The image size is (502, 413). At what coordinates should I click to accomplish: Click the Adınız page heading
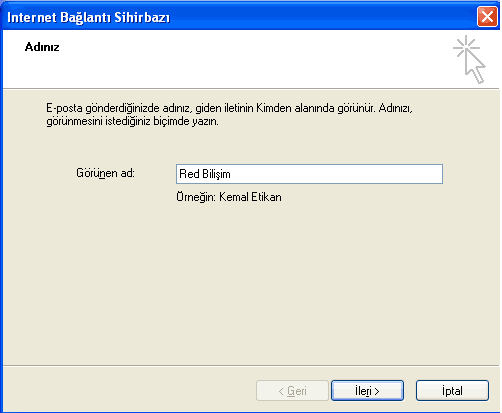tap(42, 47)
